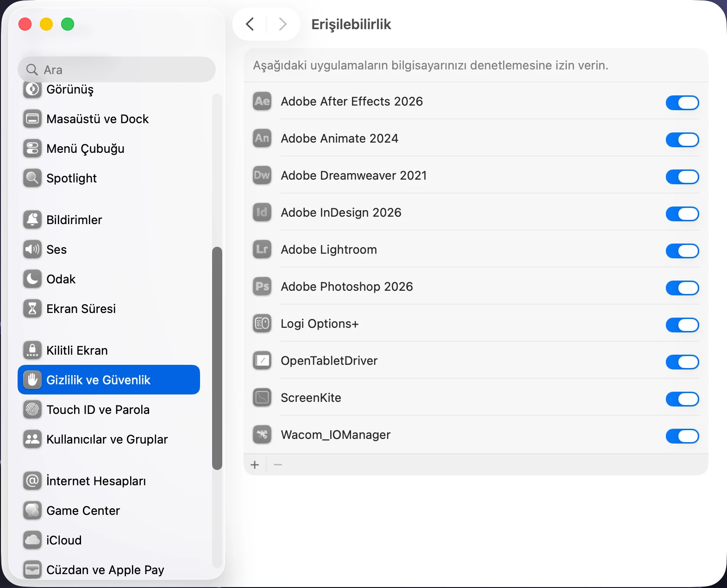Screen dimensions: 727x588
Task: Switch off the ScreenKite toggle
Action: click(682, 399)
